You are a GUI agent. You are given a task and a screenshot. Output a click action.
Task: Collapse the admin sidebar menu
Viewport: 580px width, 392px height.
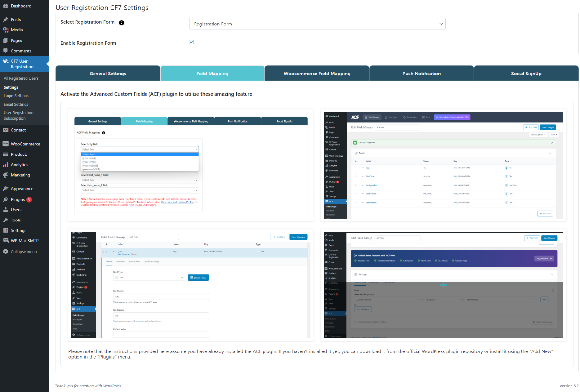point(24,252)
